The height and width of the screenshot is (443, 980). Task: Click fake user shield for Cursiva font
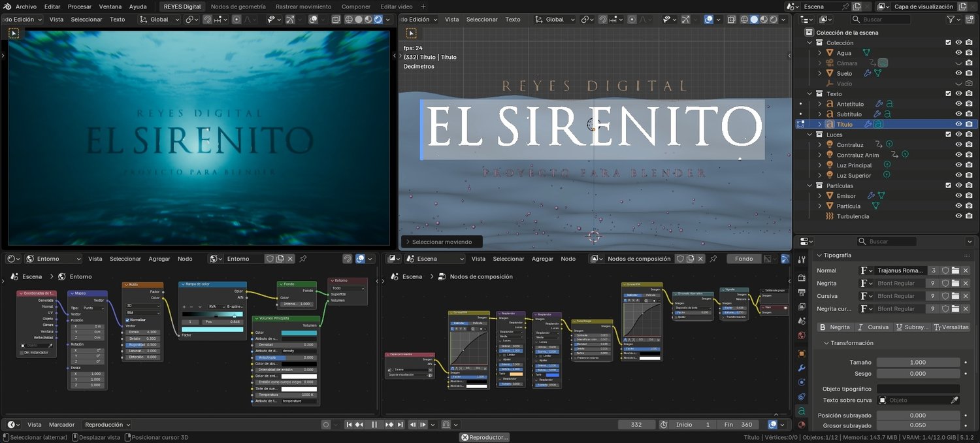click(x=945, y=296)
